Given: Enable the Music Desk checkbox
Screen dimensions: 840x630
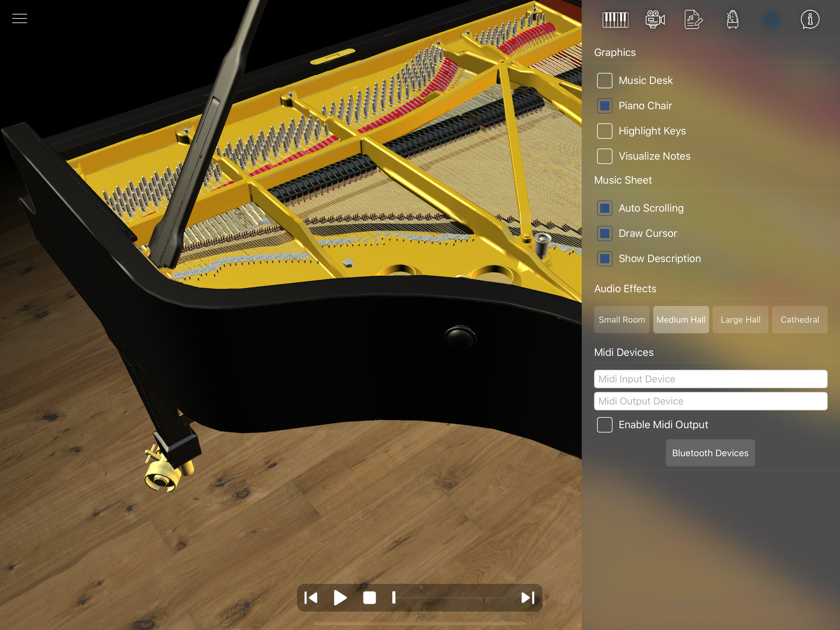Looking at the screenshot, I should point(604,81).
